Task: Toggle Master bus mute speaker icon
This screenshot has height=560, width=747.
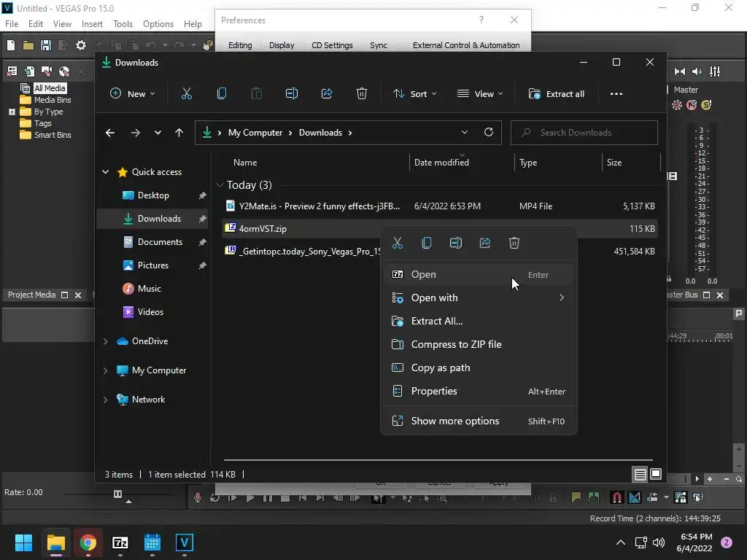Action: (x=697, y=71)
